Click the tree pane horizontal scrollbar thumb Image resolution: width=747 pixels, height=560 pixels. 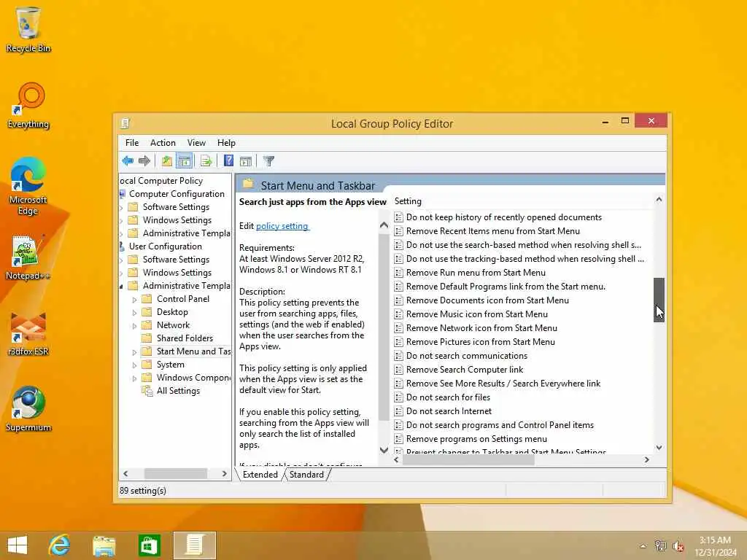pos(176,474)
